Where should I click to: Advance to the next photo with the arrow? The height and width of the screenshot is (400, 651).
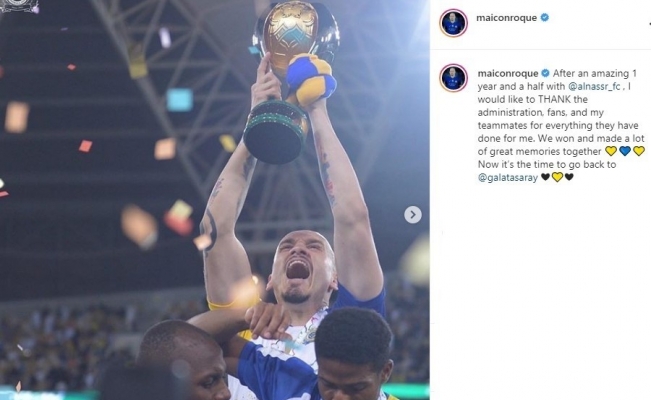pyautogui.click(x=413, y=215)
